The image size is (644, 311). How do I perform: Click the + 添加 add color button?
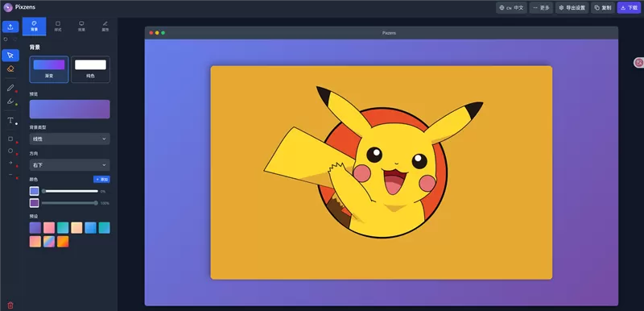tap(101, 180)
